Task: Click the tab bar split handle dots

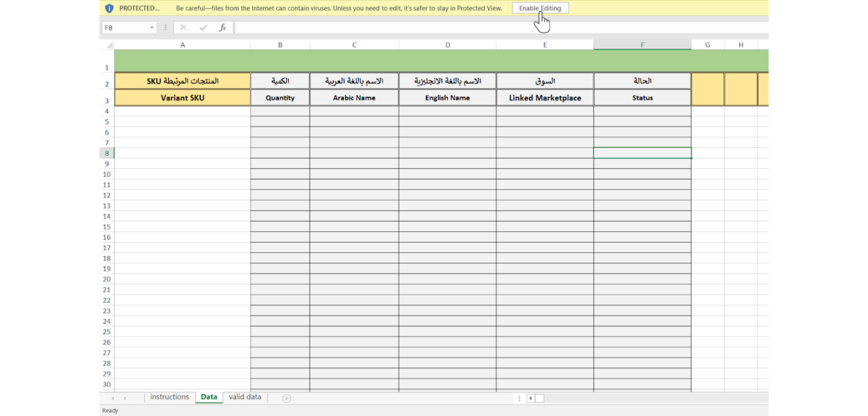Action: [519, 398]
